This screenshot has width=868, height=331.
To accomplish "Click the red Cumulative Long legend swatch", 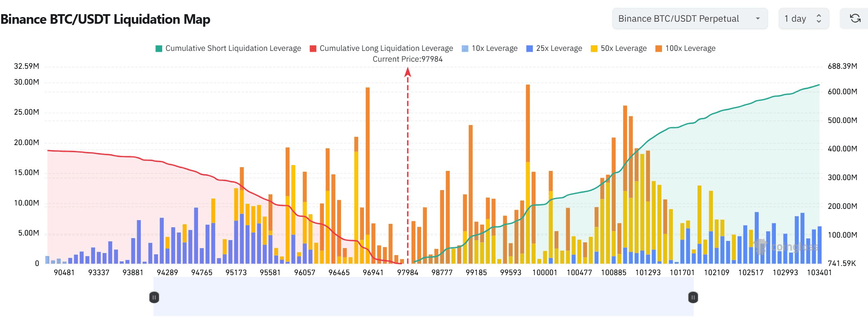I will point(313,48).
